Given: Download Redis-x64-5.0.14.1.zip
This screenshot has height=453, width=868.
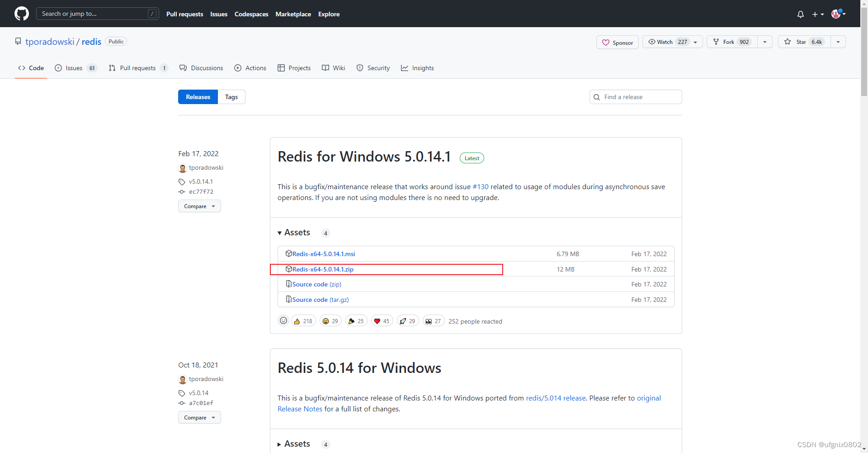Looking at the screenshot, I should click(323, 269).
